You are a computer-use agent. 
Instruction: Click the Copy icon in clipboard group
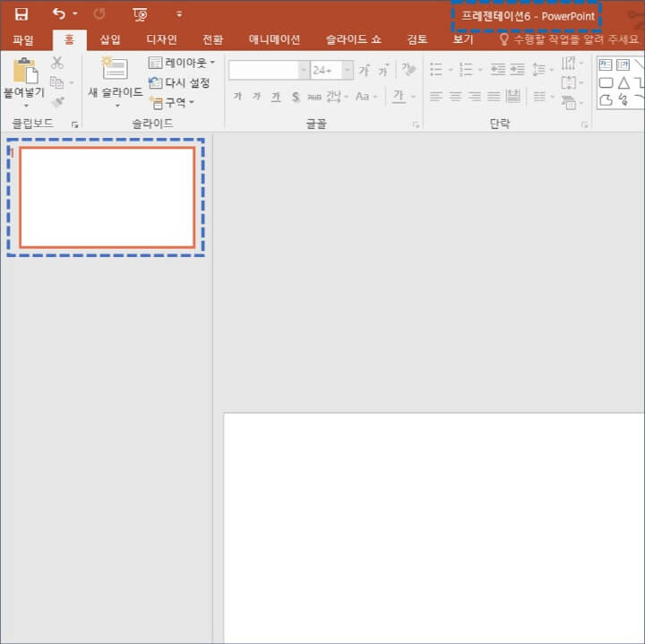56,82
